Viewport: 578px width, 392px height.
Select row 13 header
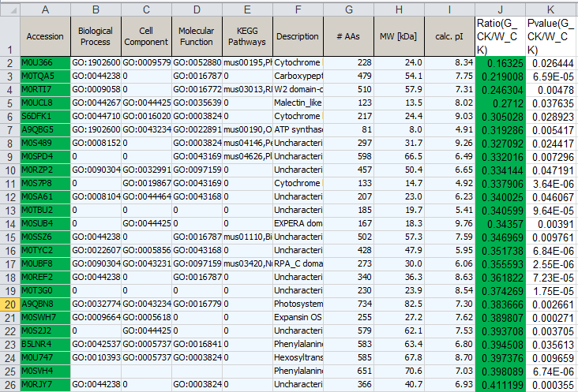(x=10, y=211)
